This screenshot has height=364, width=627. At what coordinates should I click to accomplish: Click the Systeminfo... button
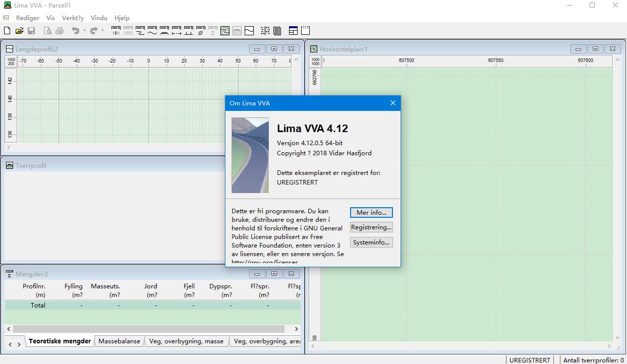coord(371,242)
